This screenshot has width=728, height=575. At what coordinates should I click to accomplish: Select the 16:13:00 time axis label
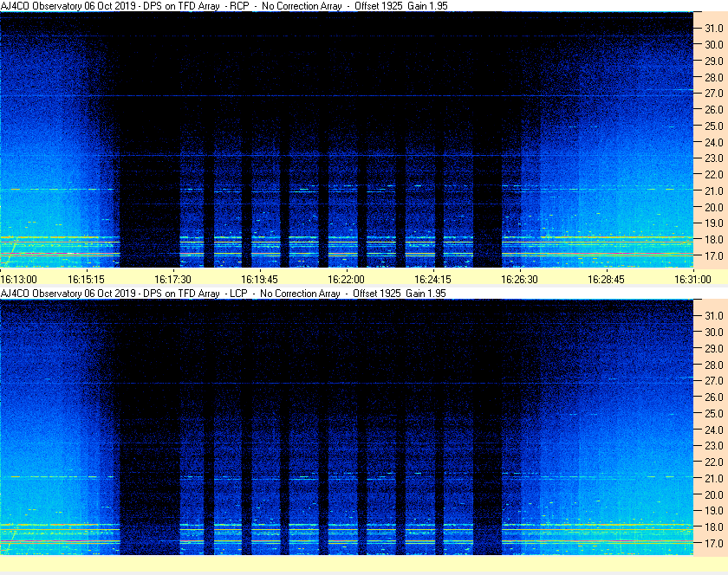[x=18, y=280]
